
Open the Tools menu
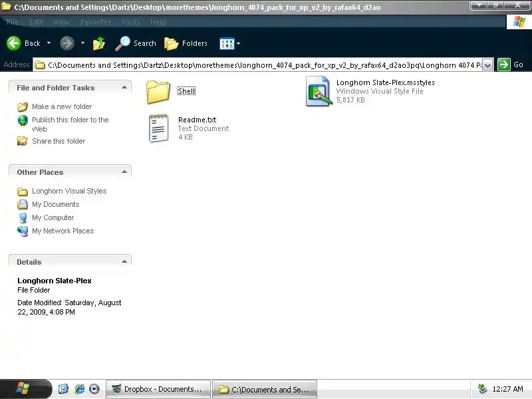tap(130, 22)
